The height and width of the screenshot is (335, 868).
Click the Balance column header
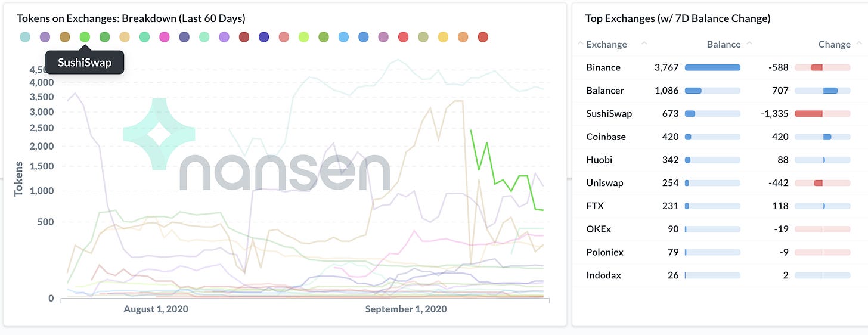pyautogui.click(x=724, y=44)
